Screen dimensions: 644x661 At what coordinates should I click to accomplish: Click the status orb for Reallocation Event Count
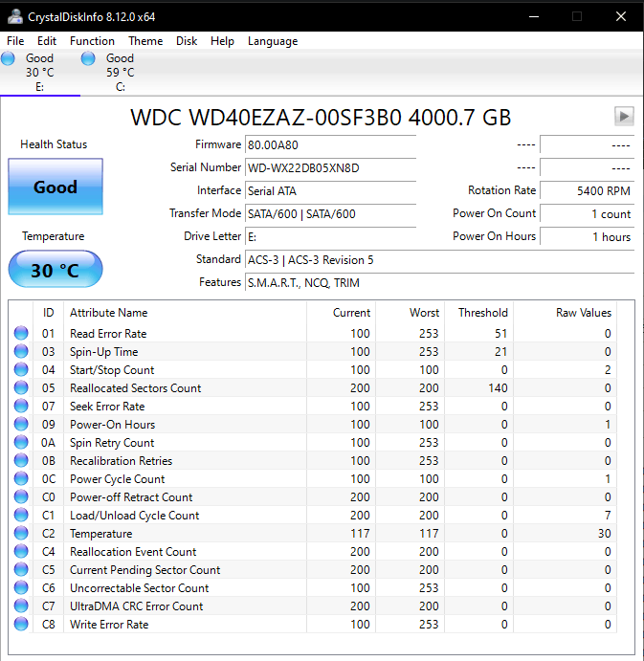tap(21, 551)
